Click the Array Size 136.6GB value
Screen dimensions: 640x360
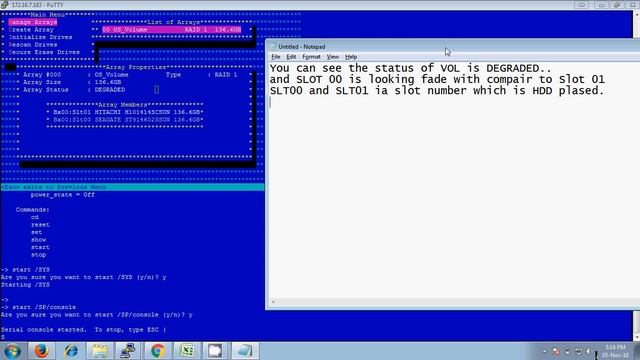coord(108,82)
